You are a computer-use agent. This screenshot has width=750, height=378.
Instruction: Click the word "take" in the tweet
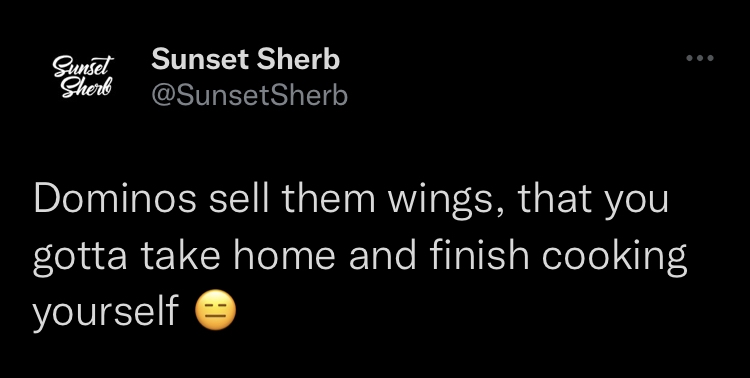180,254
